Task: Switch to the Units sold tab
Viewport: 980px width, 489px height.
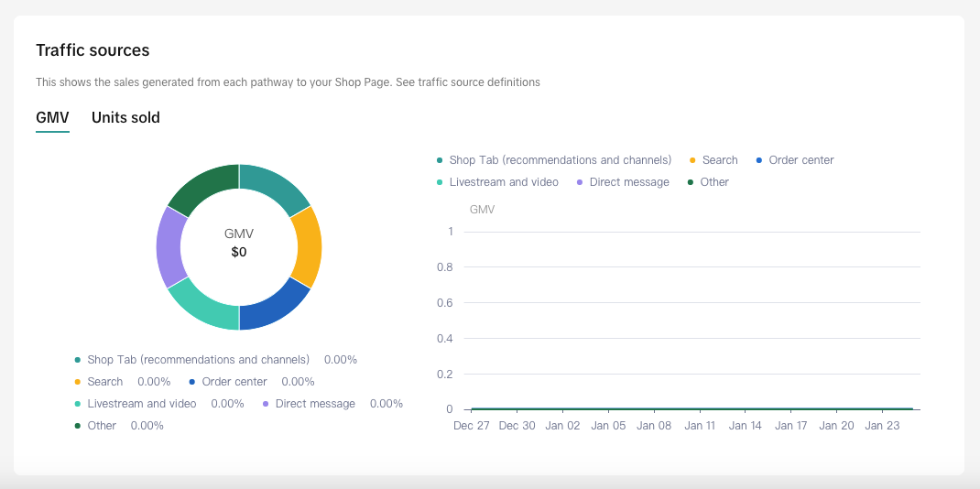Action: (125, 117)
